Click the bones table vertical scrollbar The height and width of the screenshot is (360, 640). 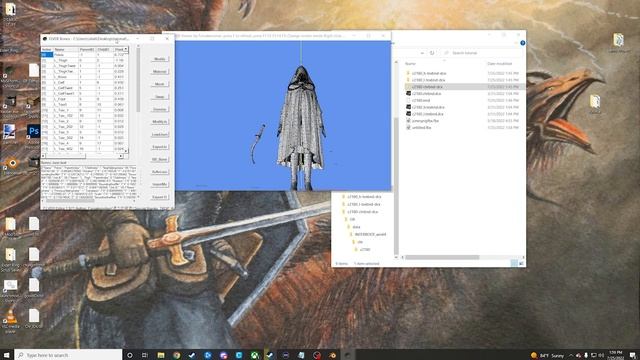pos(126,100)
